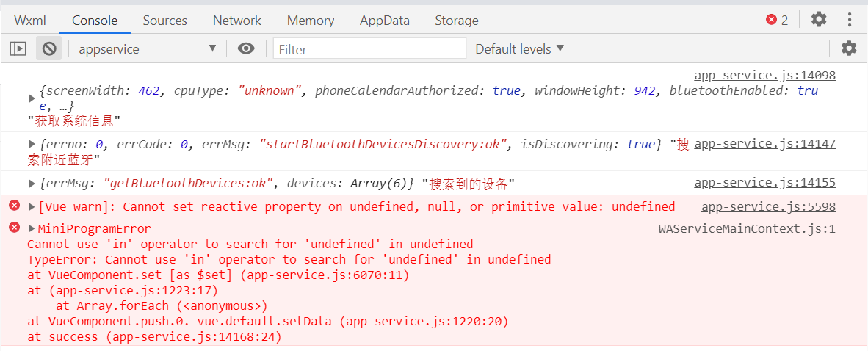Toggle the live expression eye icon
Viewport: 868px width, 351px height.
coord(246,48)
